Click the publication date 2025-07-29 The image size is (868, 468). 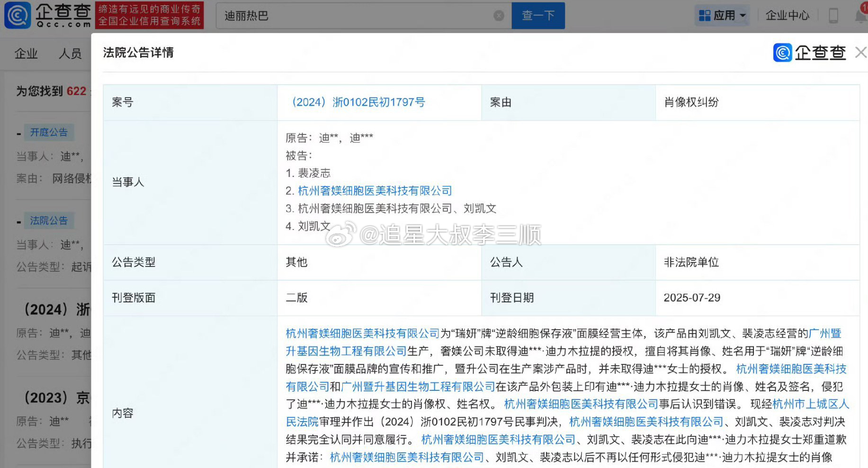(x=692, y=298)
